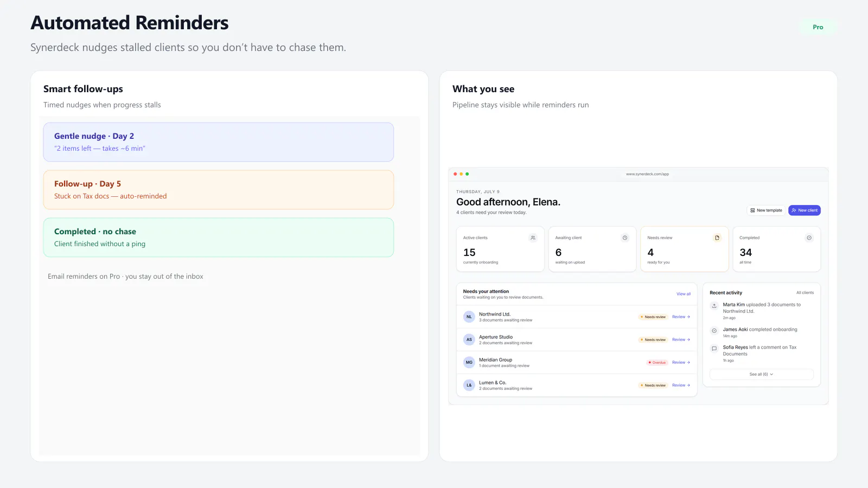Click the Smart follow-ups heading

click(x=83, y=89)
